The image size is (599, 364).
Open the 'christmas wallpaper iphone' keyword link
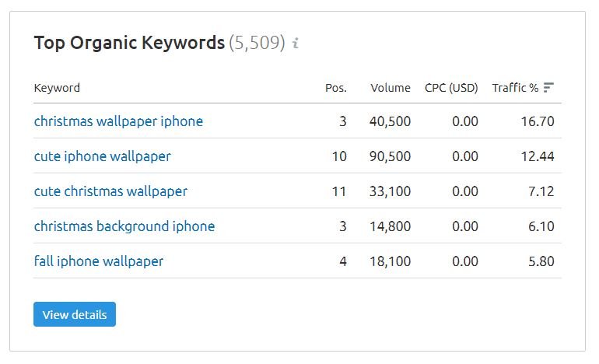coord(118,121)
